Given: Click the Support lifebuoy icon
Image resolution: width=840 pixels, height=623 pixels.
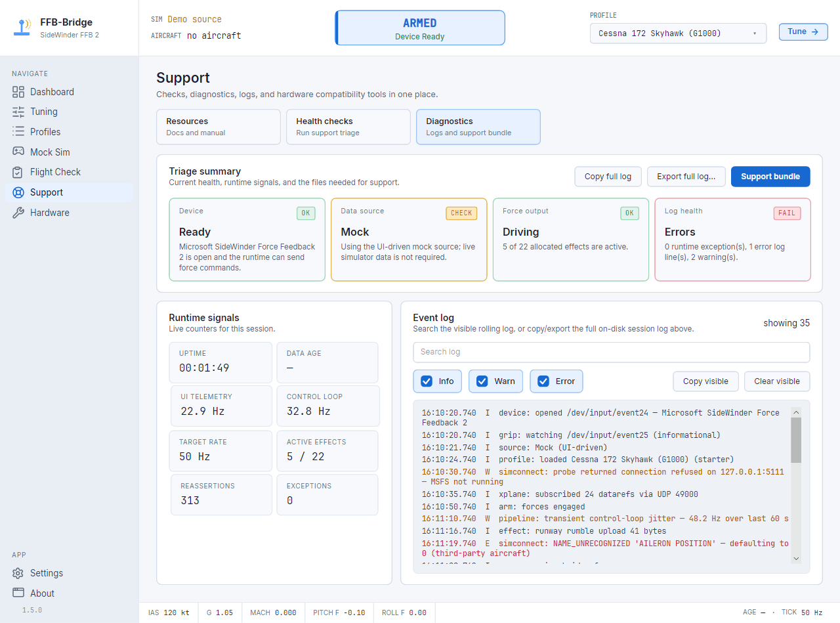Looking at the screenshot, I should (x=18, y=192).
